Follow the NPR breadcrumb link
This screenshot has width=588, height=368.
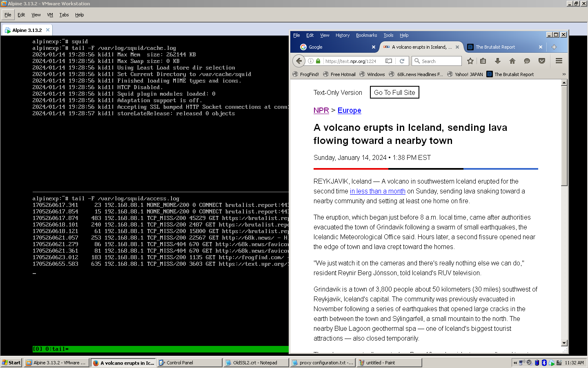(321, 110)
